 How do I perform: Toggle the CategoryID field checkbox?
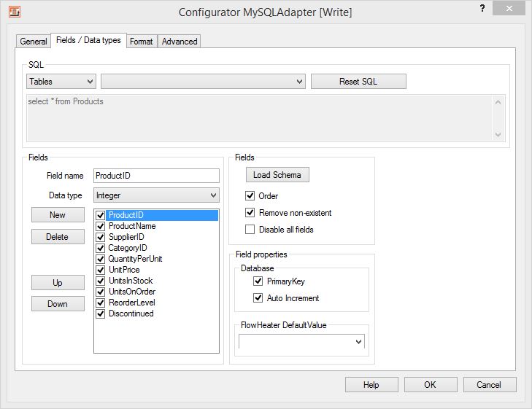click(x=101, y=248)
